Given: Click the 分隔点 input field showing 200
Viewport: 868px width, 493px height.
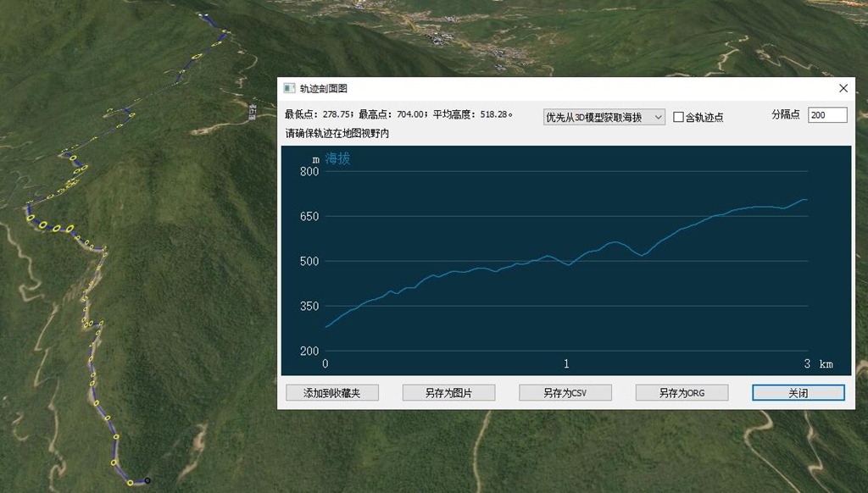Looking at the screenshot, I should pos(827,115).
